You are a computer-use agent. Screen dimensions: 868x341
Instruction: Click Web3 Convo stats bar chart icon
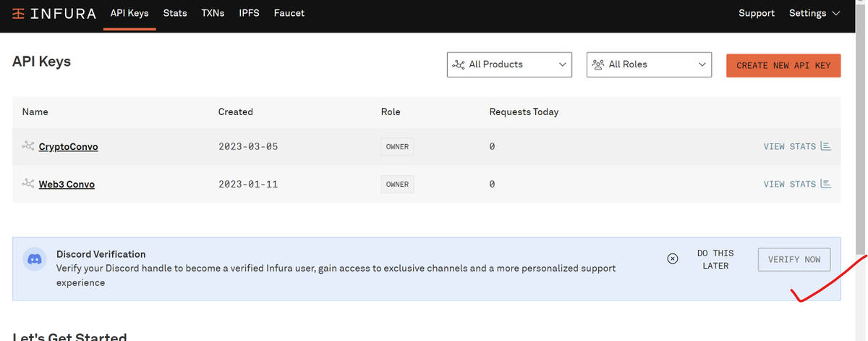(x=825, y=184)
